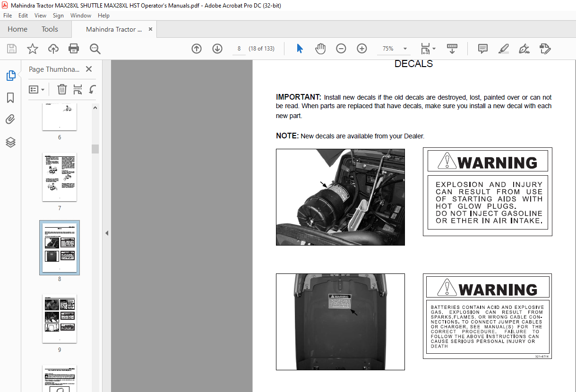Image resolution: width=576 pixels, height=392 pixels.
Task: Select the page 8 thumbnail
Action: (60, 247)
